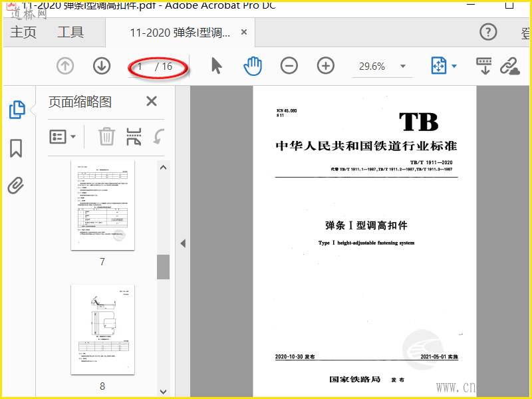This screenshot has width=532, height=399.
Task: Open the zoom level dropdown
Action: pos(403,66)
